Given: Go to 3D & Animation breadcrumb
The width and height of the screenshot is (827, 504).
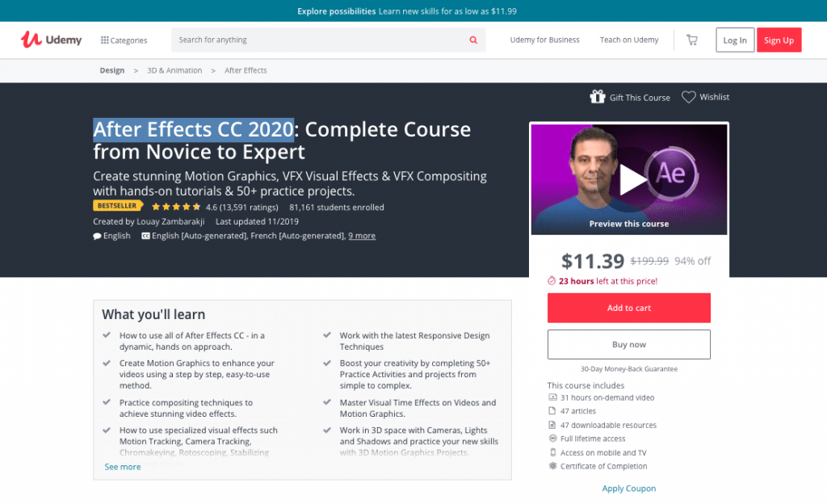Looking at the screenshot, I should tap(174, 70).
